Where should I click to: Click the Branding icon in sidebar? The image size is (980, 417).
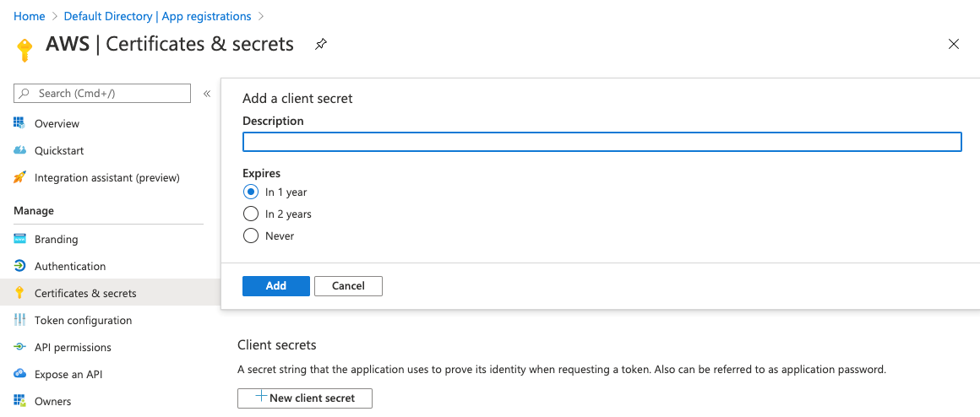click(19, 239)
